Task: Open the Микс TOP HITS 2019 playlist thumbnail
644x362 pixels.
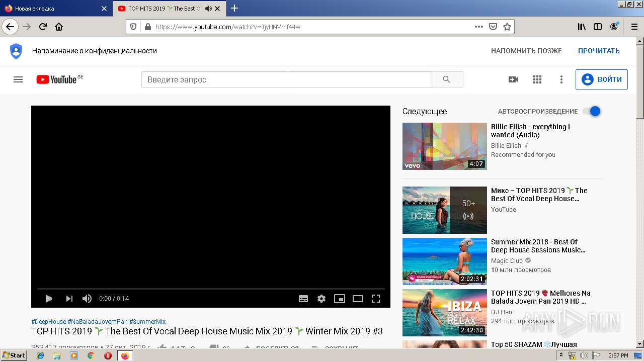Action: pos(445,210)
